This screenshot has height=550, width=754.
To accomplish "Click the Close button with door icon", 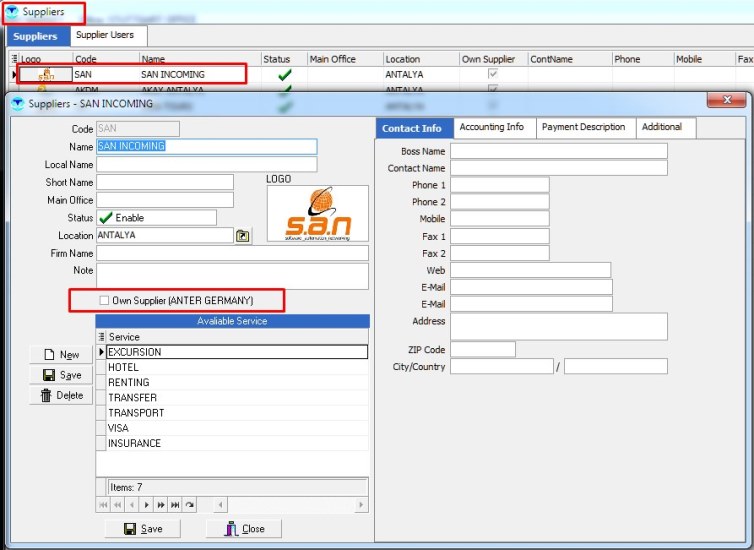I will (243, 529).
